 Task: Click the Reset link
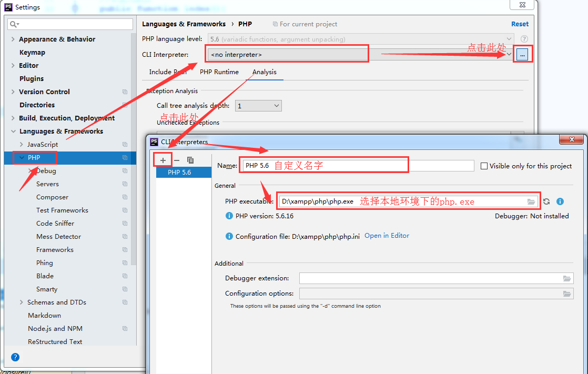pyautogui.click(x=520, y=24)
